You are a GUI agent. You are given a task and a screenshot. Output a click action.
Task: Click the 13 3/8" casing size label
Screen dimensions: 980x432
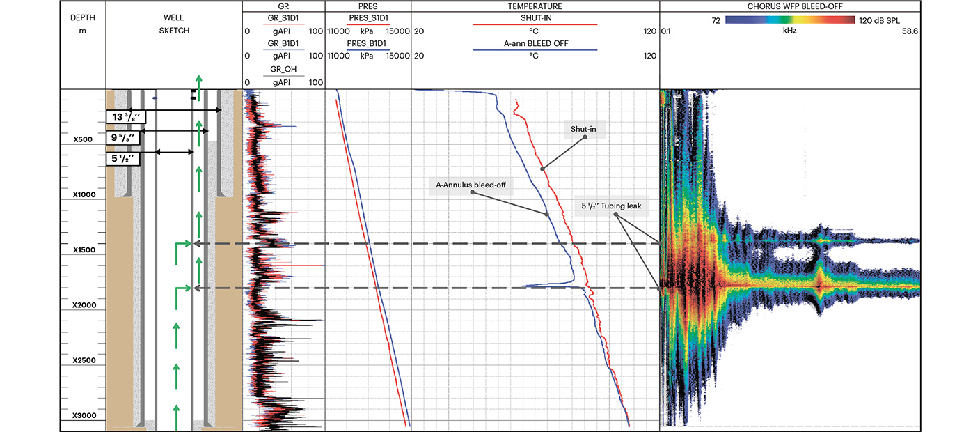(x=123, y=116)
